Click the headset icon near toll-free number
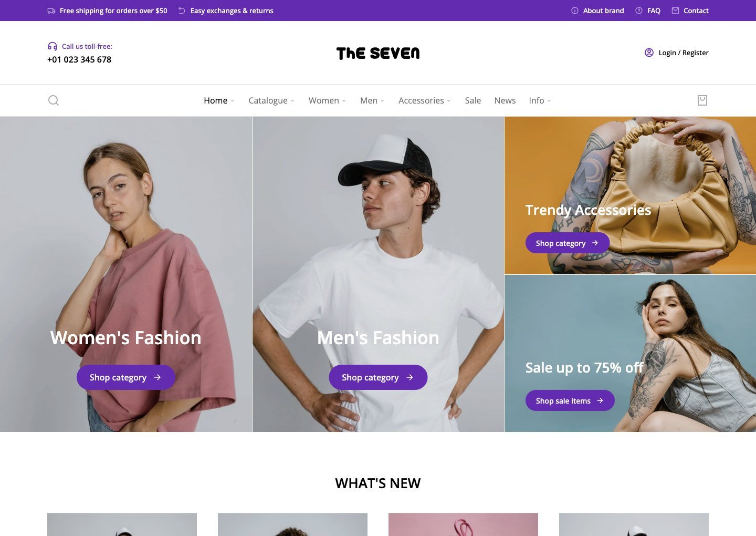 coord(52,46)
